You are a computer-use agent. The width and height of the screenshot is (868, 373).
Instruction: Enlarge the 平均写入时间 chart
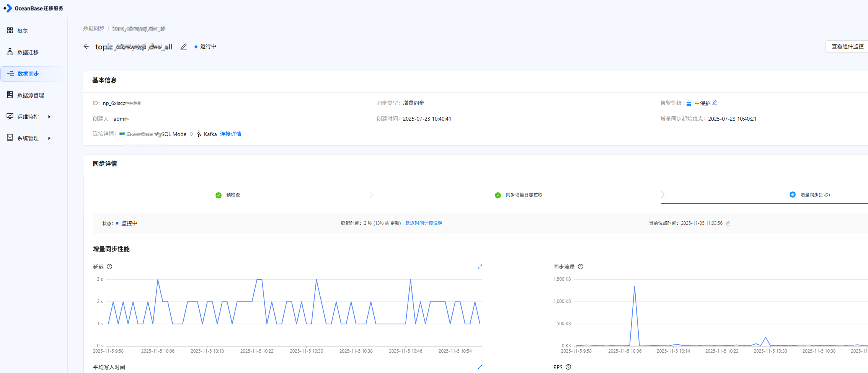(480, 367)
